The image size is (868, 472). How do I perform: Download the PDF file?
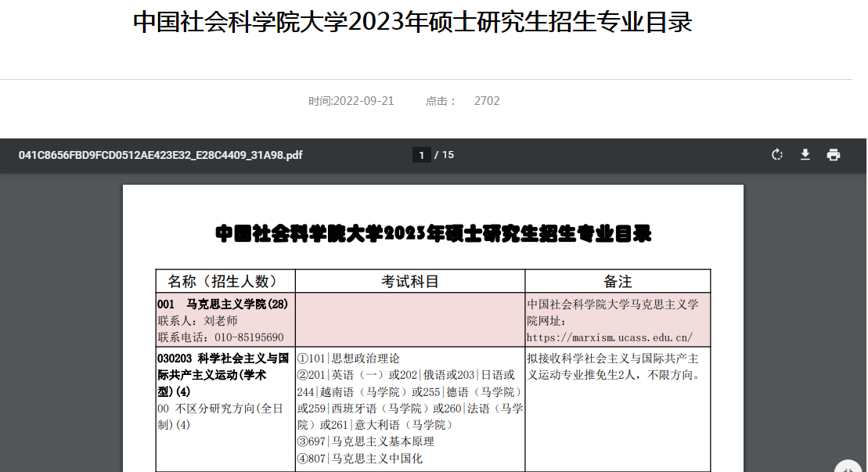805,155
